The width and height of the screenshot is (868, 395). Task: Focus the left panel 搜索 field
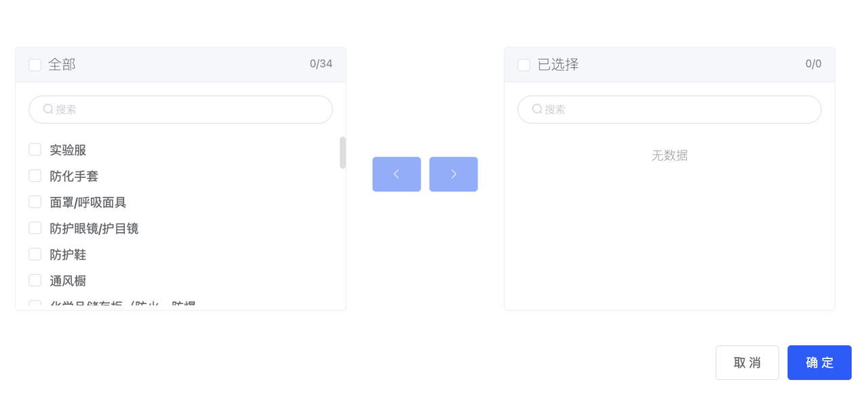coord(180,109)
